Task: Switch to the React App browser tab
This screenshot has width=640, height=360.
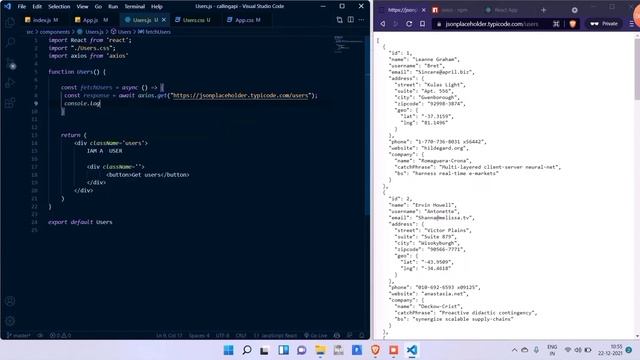Action: (506, 10)
